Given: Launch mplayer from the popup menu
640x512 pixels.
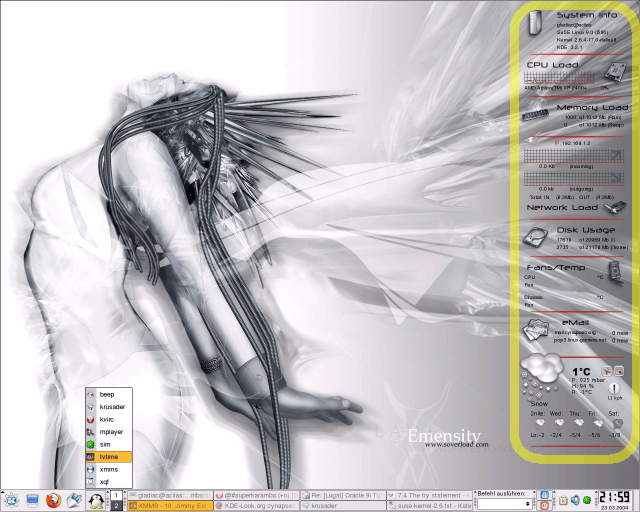Looking at the screenshot, I should pyautogui.click(x=109, y=432).
